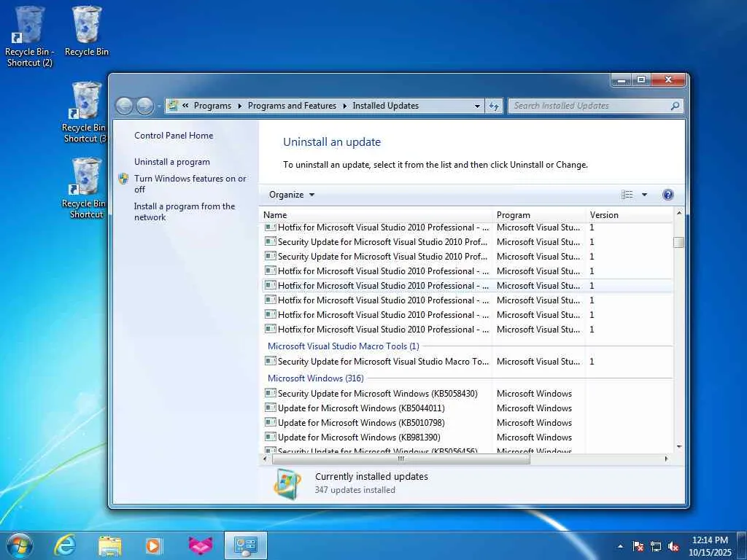Viewport: 747px width, 560px height.
Task: Click Install a program from the network
Action: pos(185,211)
